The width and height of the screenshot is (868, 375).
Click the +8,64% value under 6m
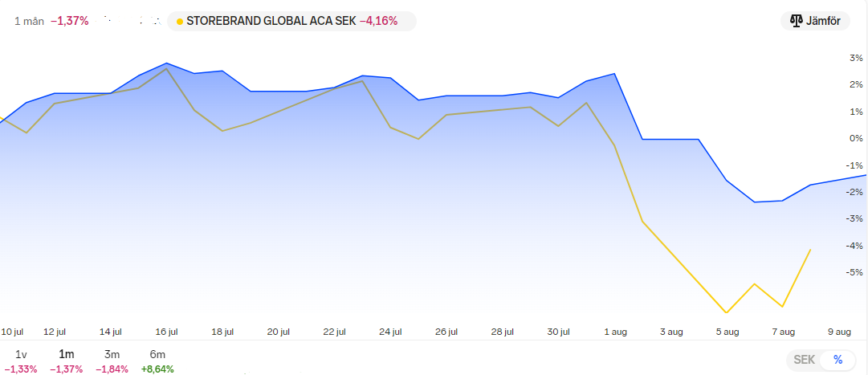(157, 369)
